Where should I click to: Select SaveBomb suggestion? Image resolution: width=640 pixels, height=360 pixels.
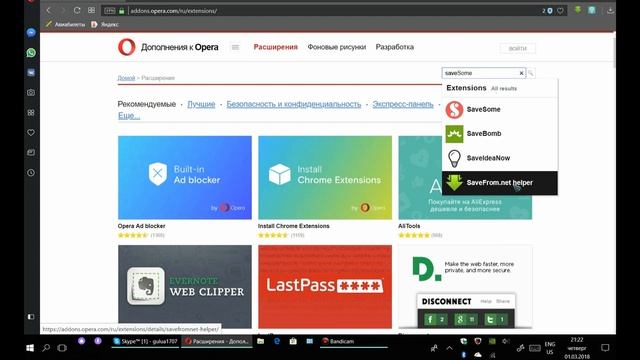500,134
